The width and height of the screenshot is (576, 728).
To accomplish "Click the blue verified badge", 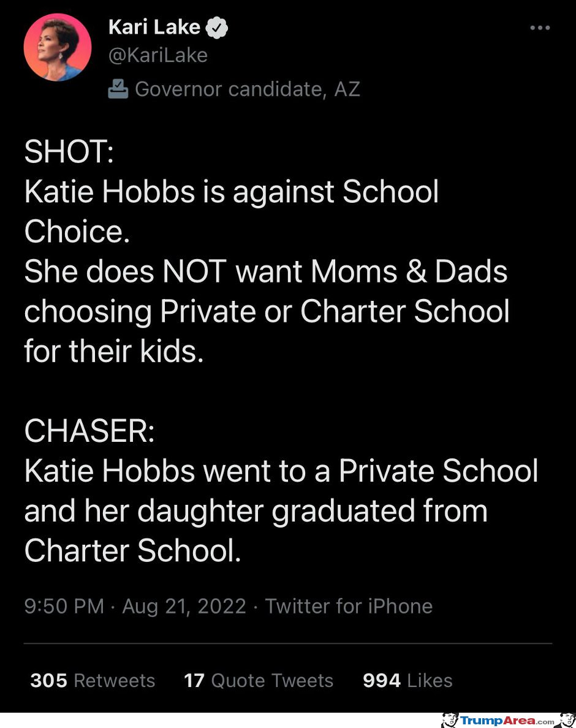I will click(x=217, y=28).
